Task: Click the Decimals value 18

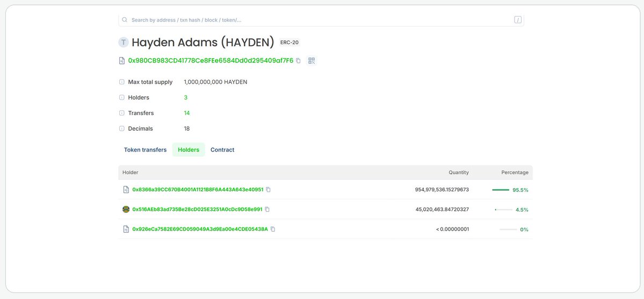Action: coord(187,129)
